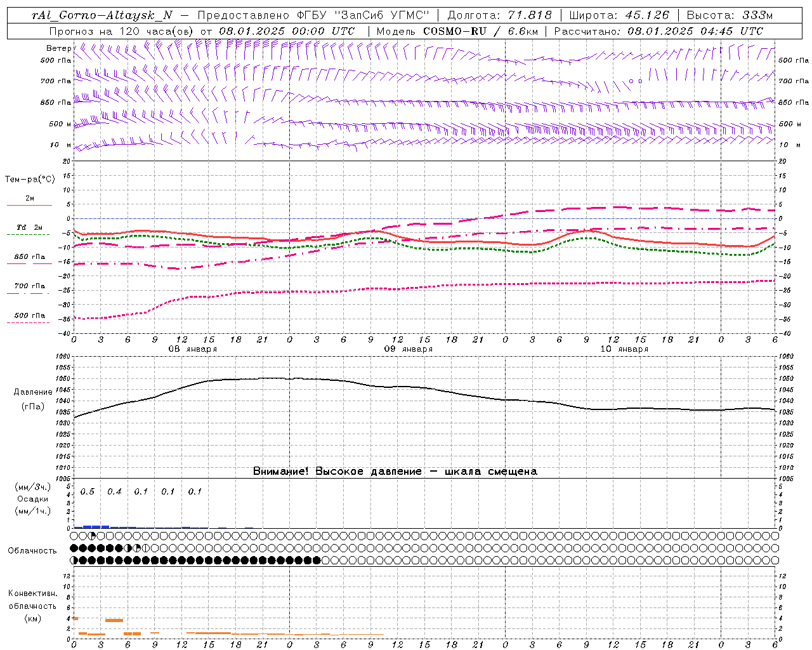Image resolution: width=812 pixels, height=650 pixels.
Task: Click the 09 января date label
Action: click(408, 349)
